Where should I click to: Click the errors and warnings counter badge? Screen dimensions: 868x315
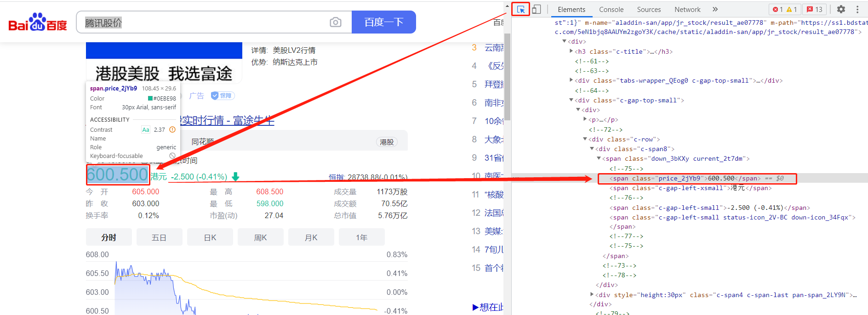[x=785, y=9]
